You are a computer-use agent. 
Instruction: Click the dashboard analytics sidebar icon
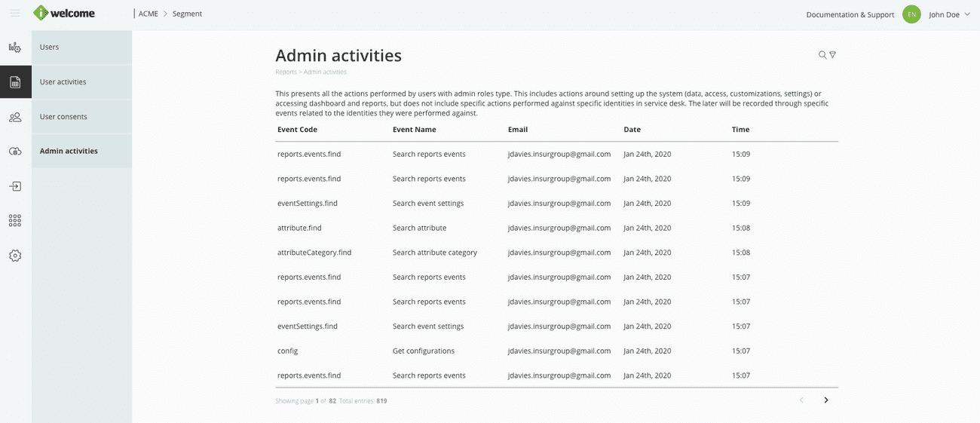(x=15, y=48)
